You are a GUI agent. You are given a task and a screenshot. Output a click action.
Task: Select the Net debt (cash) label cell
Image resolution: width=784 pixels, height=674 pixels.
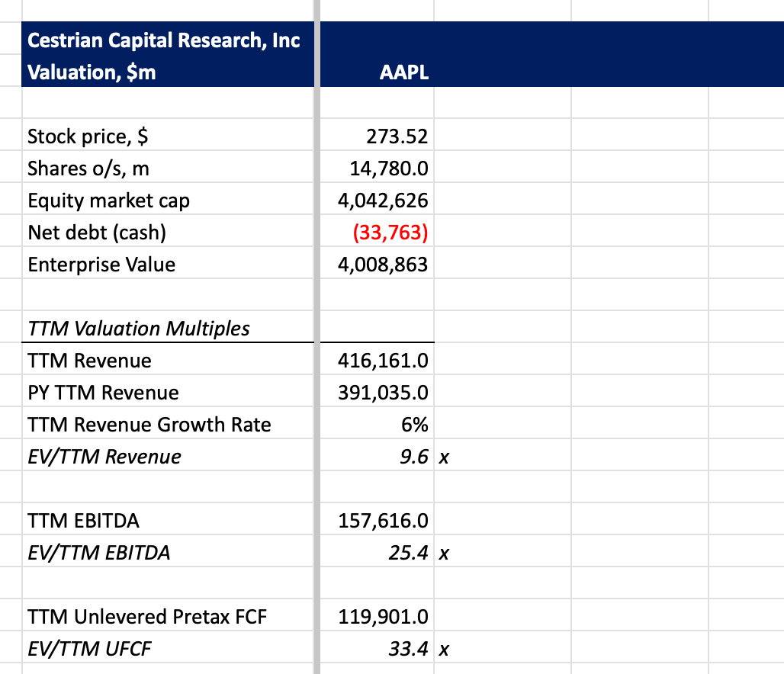[x=97, y=233]
